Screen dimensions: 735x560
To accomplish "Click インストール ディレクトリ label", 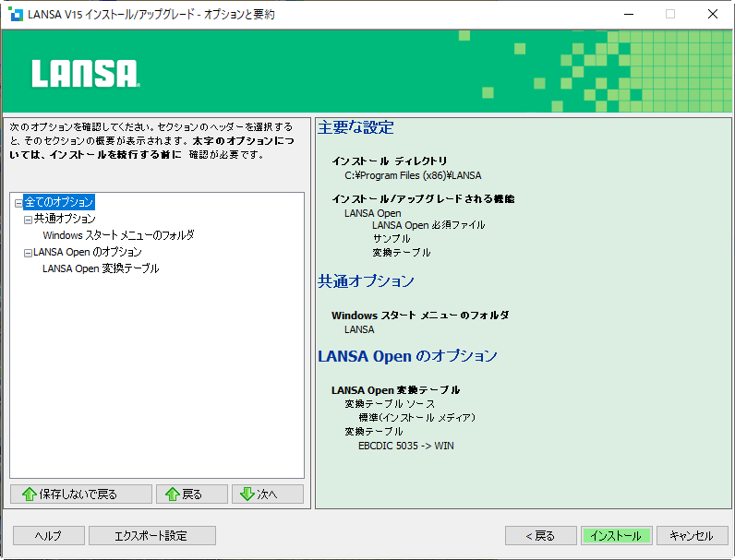I will tap(390, 161).
